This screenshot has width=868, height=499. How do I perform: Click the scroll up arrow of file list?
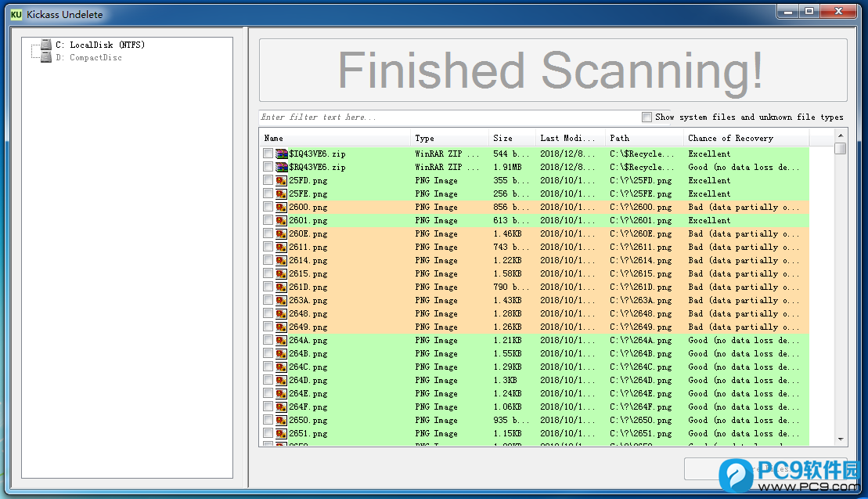[x=841, y=136]
